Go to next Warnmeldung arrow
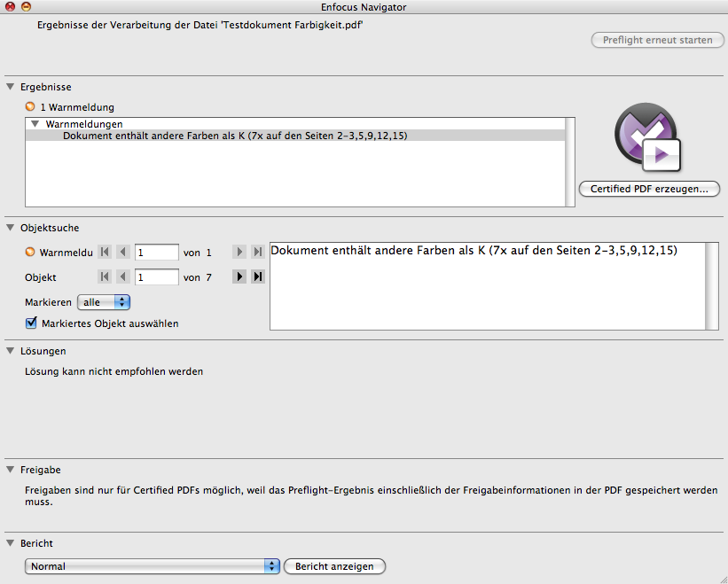 239,253
